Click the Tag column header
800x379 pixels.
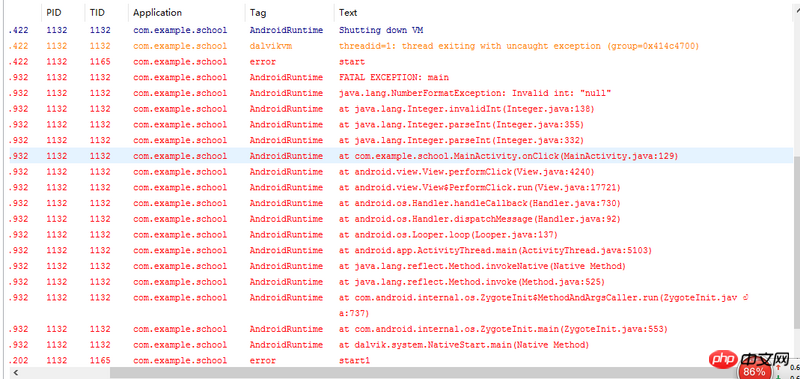point(258,13)
